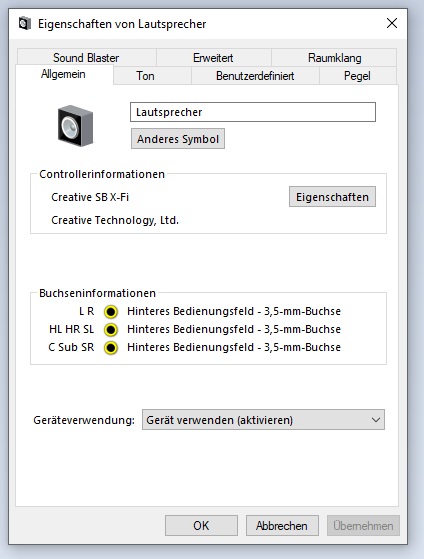Open the Geräteverwendung dropdown
The image size is (424, 559).
coord(263,420)
